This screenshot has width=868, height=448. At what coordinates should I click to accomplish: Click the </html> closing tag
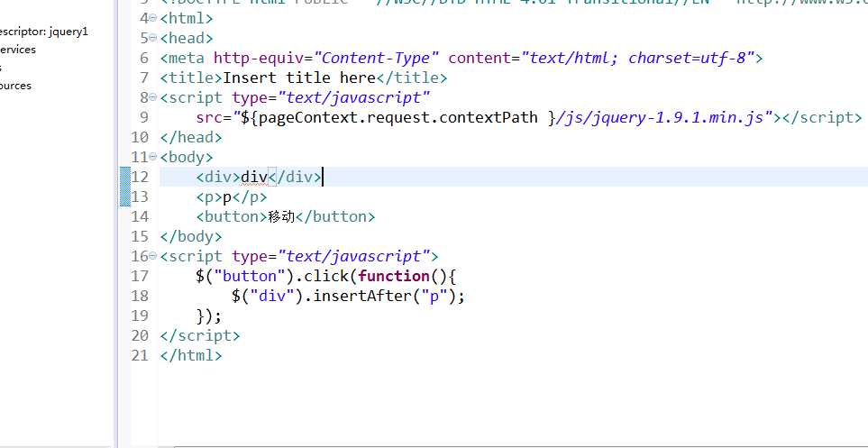coord(191,355)
